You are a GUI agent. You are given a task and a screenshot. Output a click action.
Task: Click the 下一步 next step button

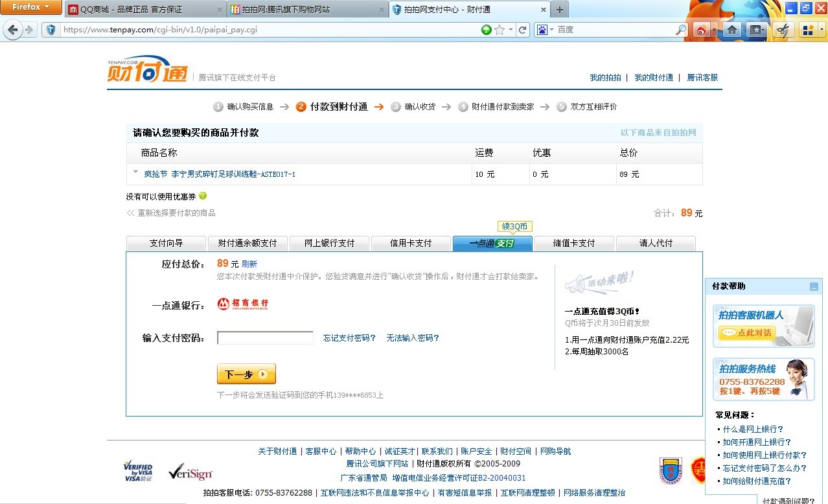[246, 374]
